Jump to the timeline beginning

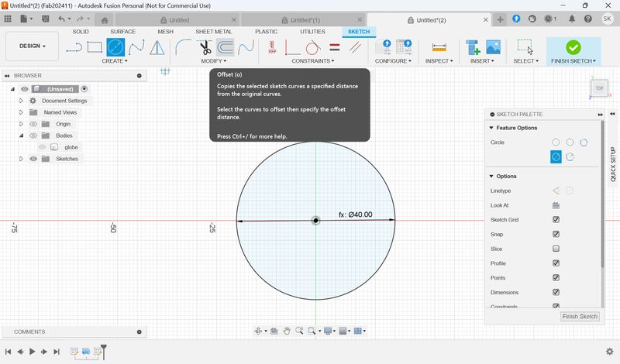tap(8, 352)
